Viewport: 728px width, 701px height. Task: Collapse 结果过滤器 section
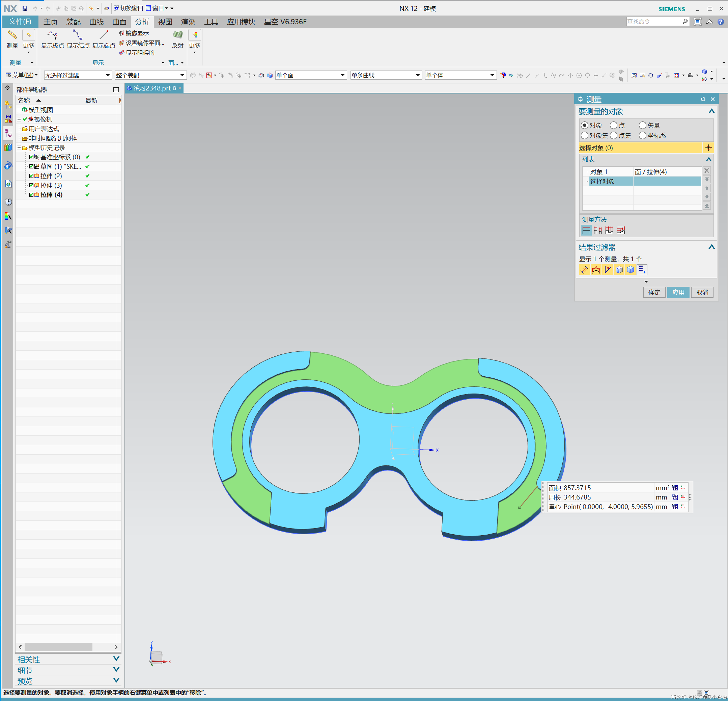coord(711,247)
